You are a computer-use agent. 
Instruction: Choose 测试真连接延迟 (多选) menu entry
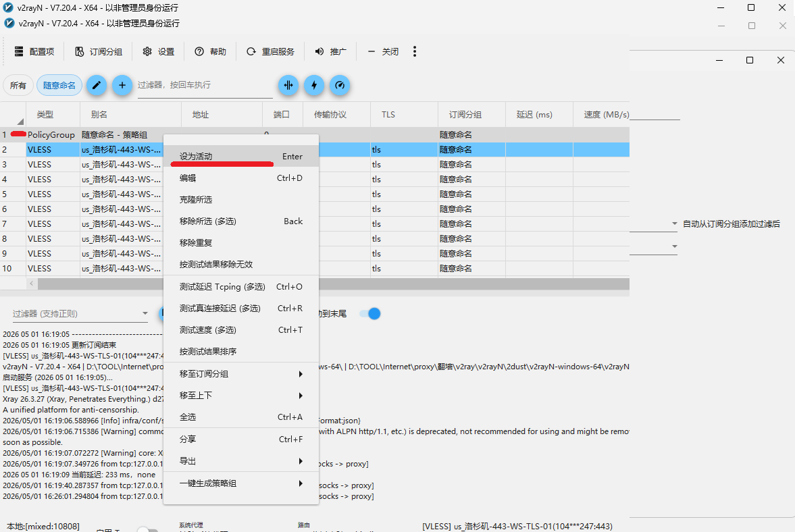click(x=241, y=309)
